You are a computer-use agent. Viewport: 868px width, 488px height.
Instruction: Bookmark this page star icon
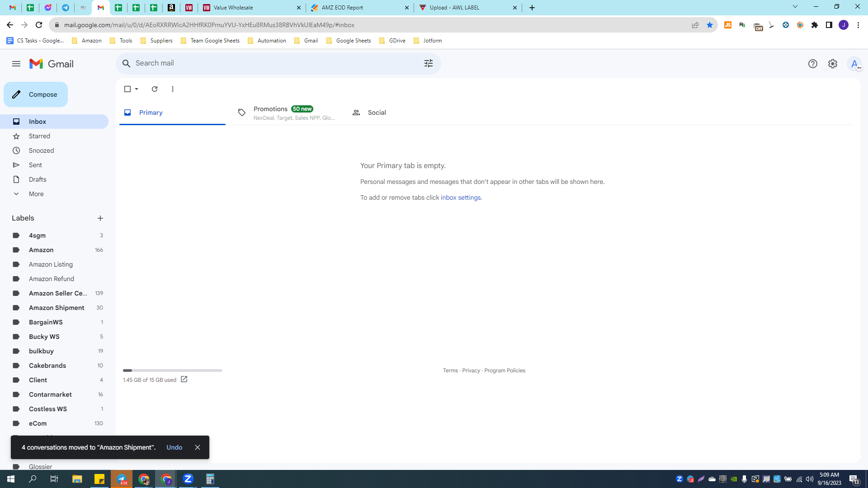coord(710,25)
